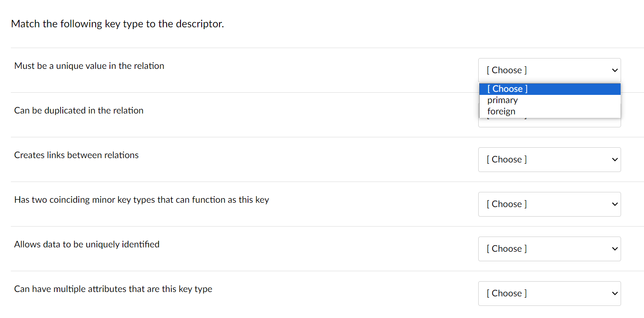
Task: Click the chevron beside "Allows data to be uniquely identified"
Action: click(614, 249)
